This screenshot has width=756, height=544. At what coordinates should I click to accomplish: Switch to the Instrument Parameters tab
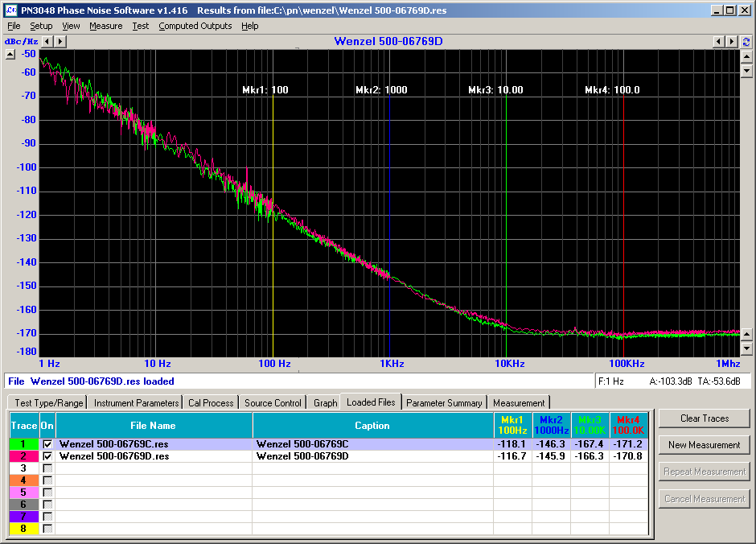coord(136,402)
